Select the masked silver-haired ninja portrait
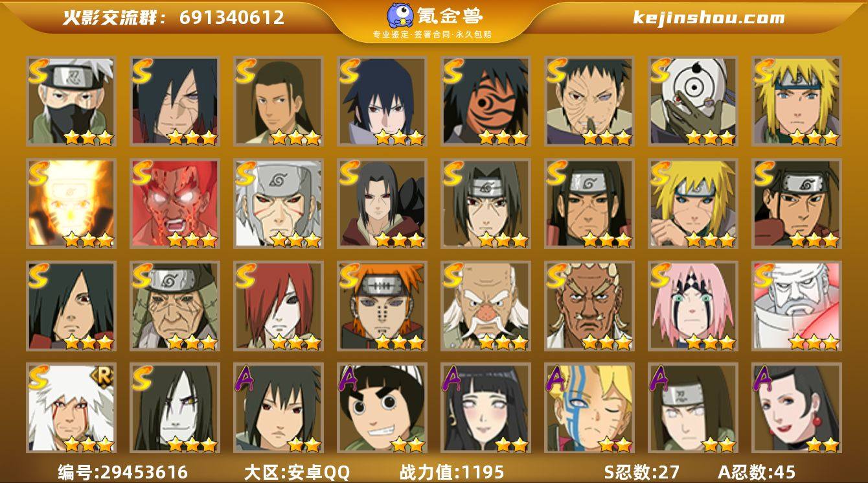Viewport: 868px width, 483px height. [x=71, y=101]
